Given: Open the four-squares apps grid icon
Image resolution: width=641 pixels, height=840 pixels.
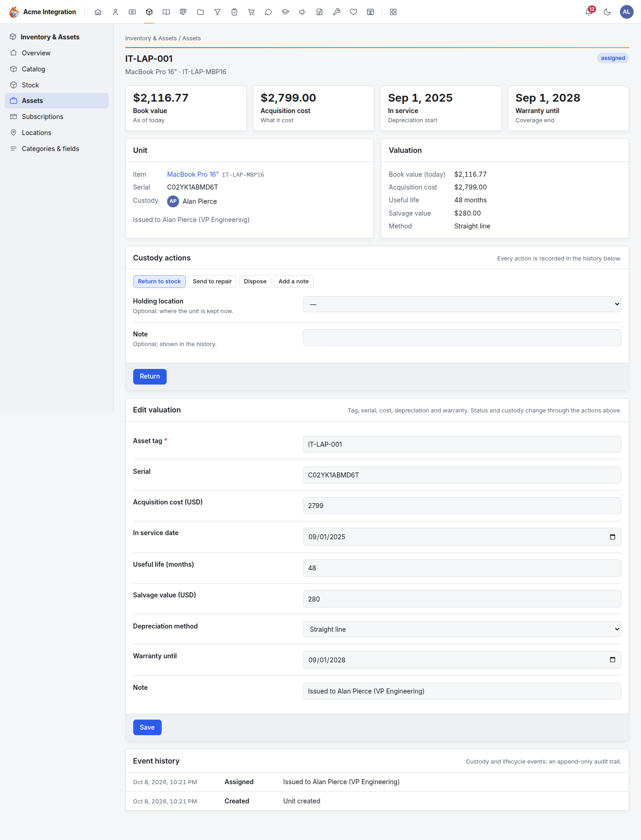Looking at the screenshot, I should tap(393, 12).
